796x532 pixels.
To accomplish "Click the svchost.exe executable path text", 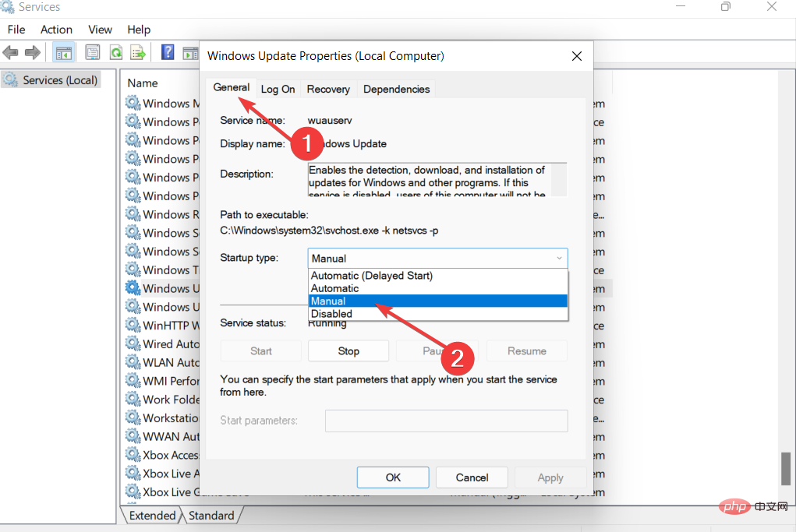I will tap(329, 231).
